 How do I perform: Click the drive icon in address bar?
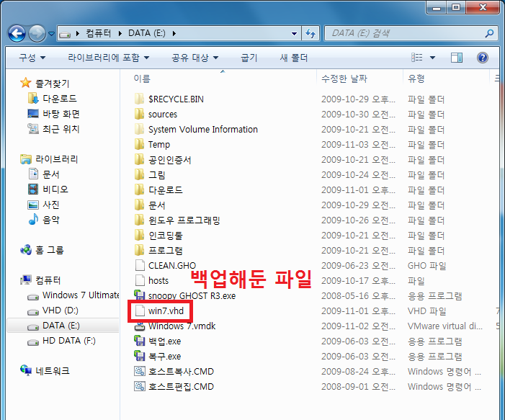65,34
